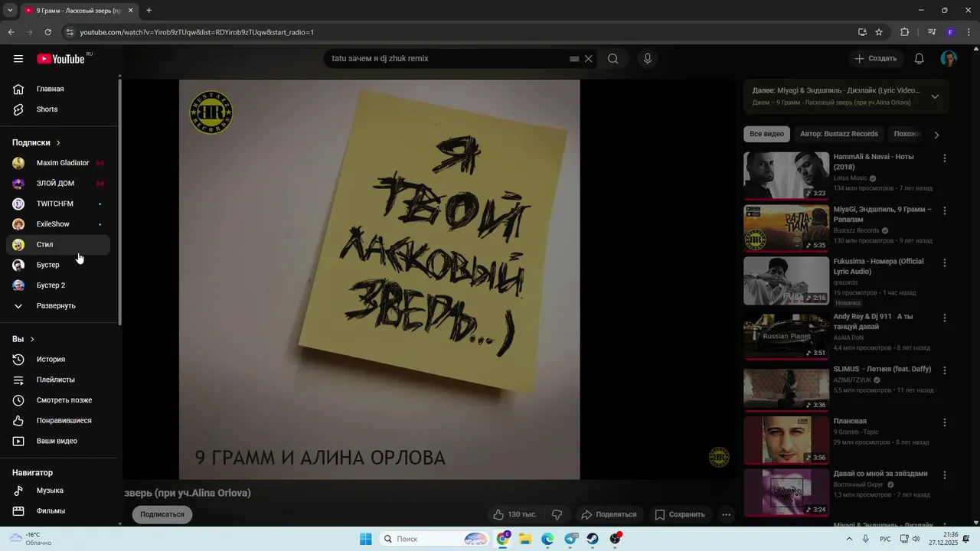Open YouTube notifications bell
Image resolution: width=980 pixels, height=551 pixels.
920,59
